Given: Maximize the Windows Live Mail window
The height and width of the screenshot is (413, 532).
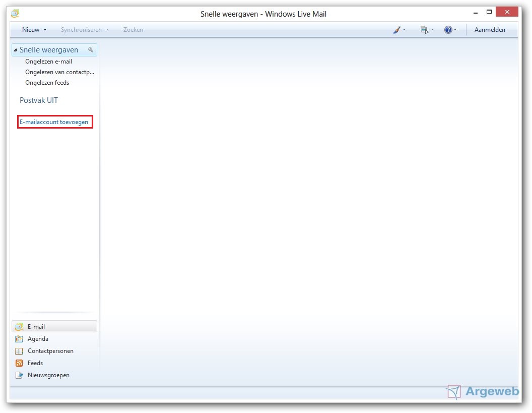Looking at the screenshot, I should tap(489, 12).
